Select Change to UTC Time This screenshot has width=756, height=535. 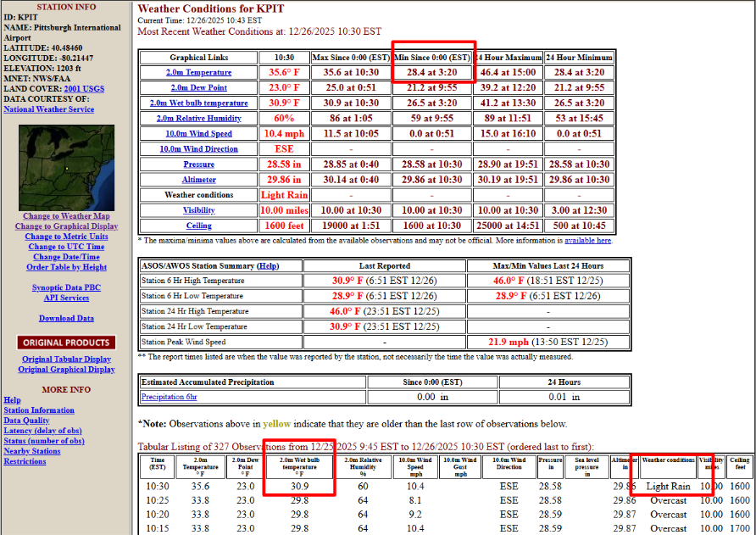67,247
